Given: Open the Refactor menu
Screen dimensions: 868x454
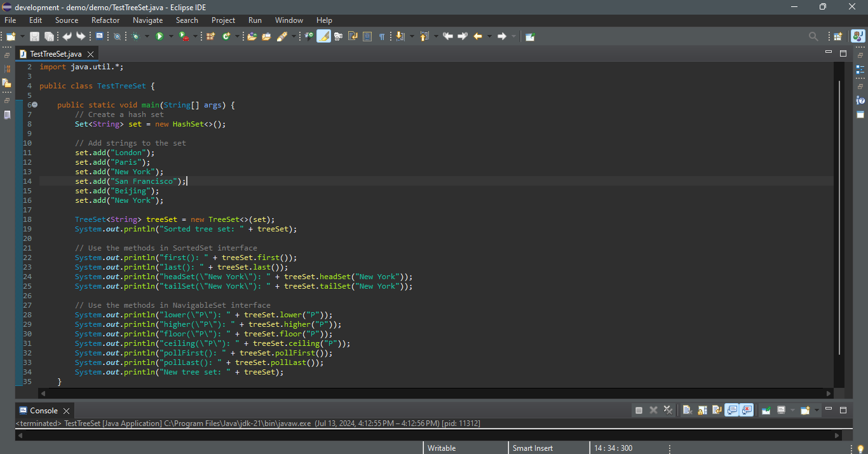Looking at the screenshot, I should pyautogui.click(x=105, y=20).
